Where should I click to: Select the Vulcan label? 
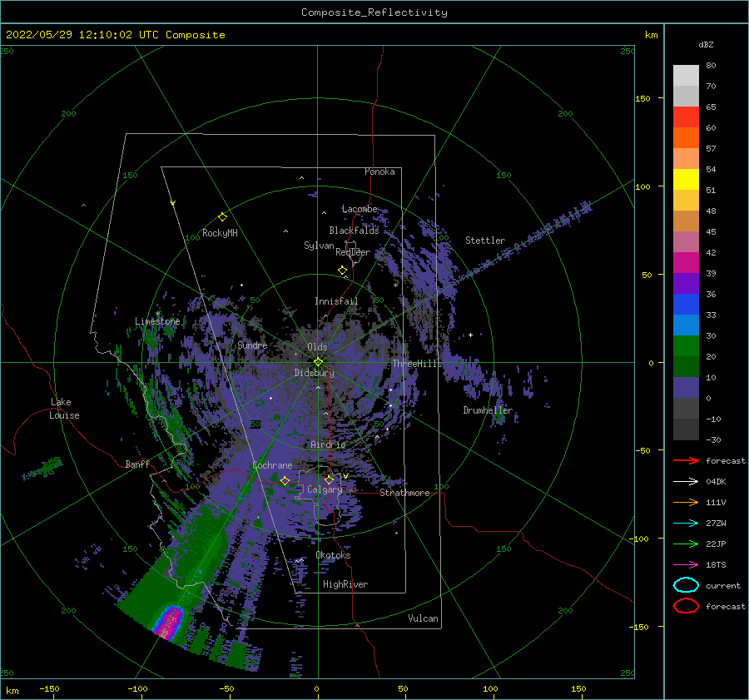coord(424,618)
